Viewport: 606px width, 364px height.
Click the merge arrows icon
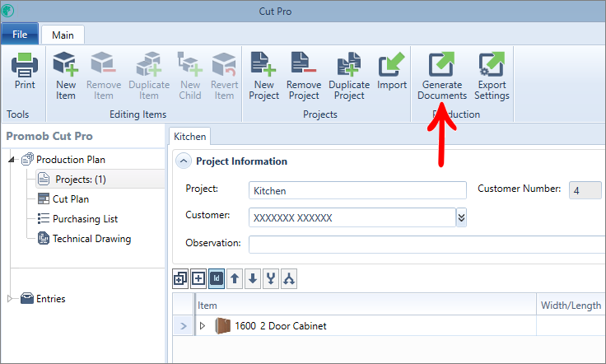click(x=271, y=278)
